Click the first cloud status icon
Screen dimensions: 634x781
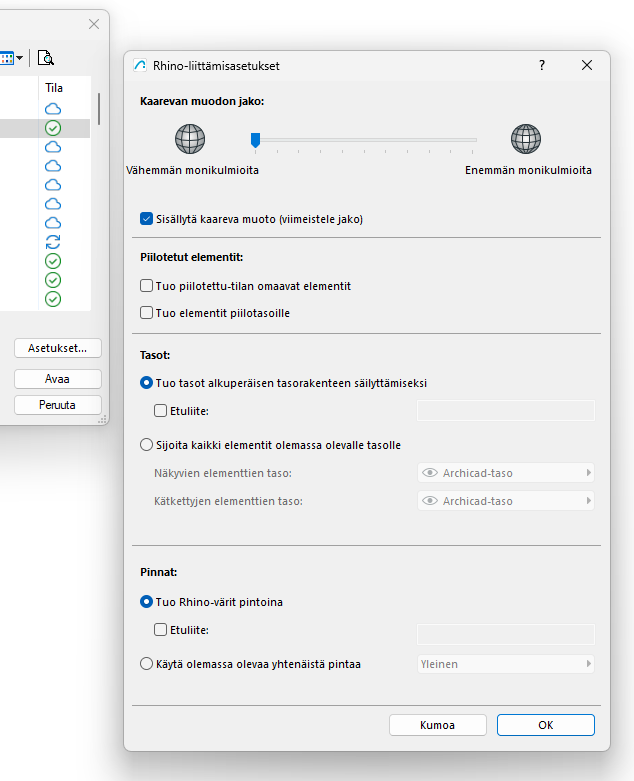(53, 109)
